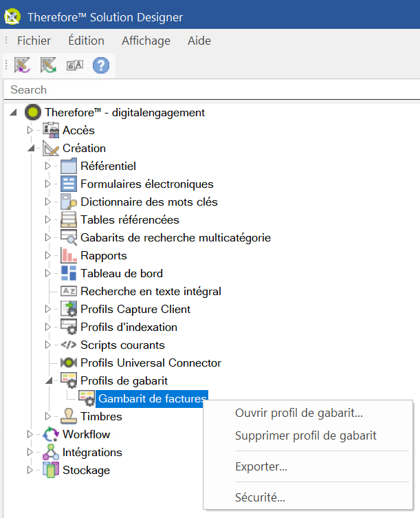Expand the Workflow node
The width and height of the screenshot is (420, 518).
30,434
